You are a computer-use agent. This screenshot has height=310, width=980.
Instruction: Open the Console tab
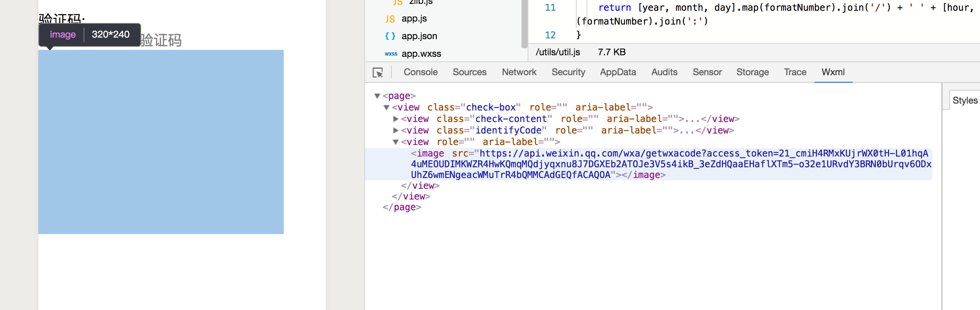click(x=421, y=72)
